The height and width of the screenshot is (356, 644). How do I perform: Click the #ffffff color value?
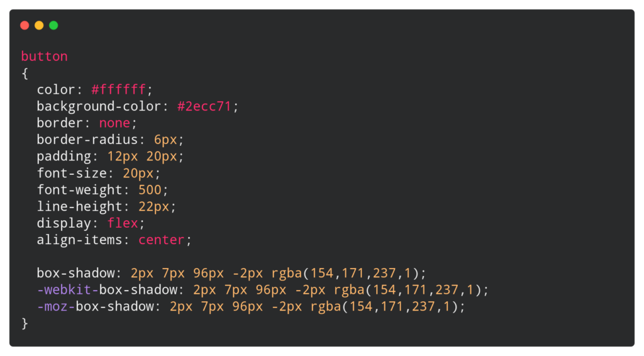[x=118, y=90]
